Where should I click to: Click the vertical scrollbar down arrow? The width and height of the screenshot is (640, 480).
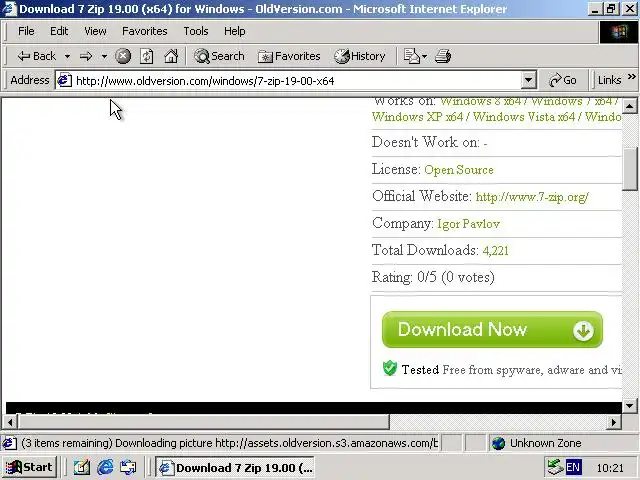[x=630, y=405]
